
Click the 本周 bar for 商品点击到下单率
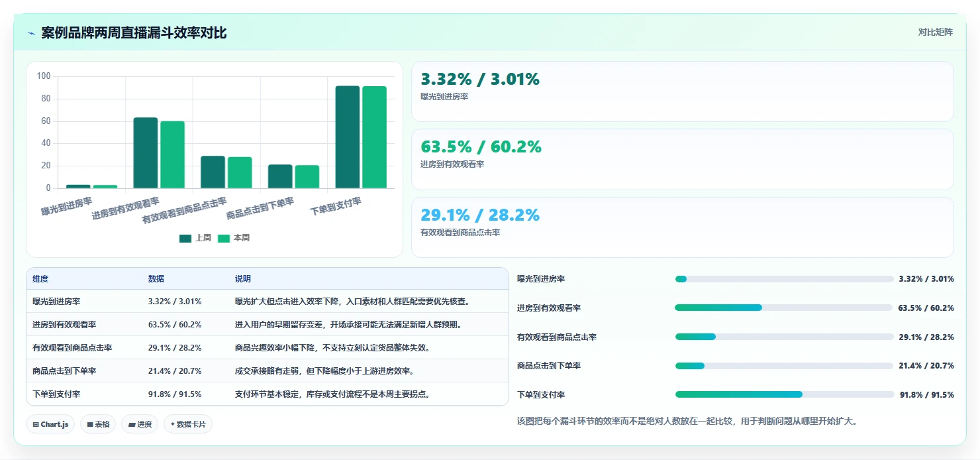[x=307, y=177]
